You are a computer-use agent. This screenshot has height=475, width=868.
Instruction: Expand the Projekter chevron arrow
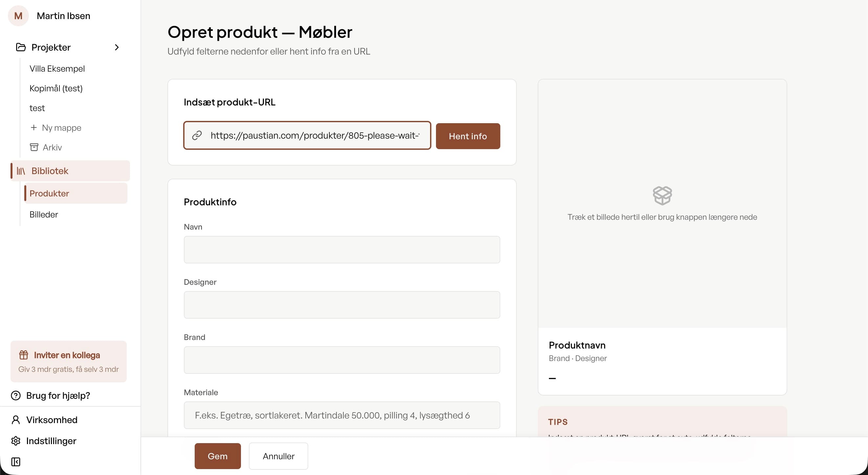117,47
